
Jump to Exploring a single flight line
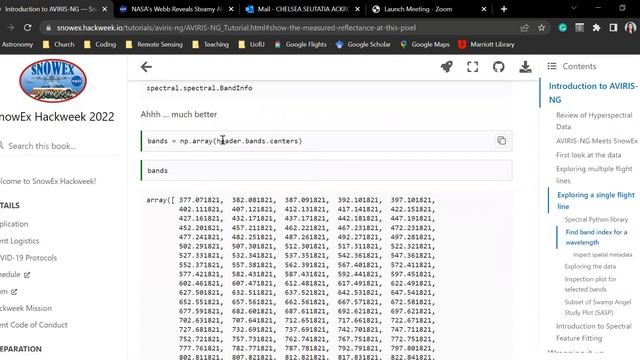tap(596, 200)
